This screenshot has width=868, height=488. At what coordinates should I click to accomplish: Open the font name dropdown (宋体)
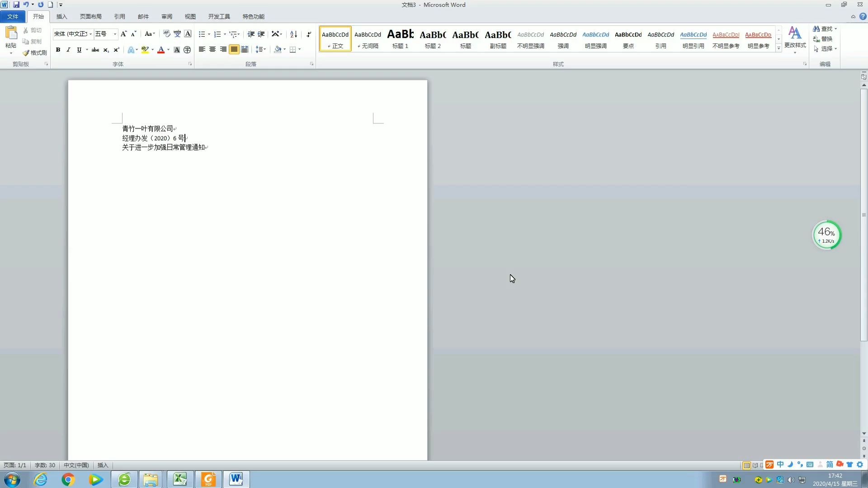click(x=90, y=34)
